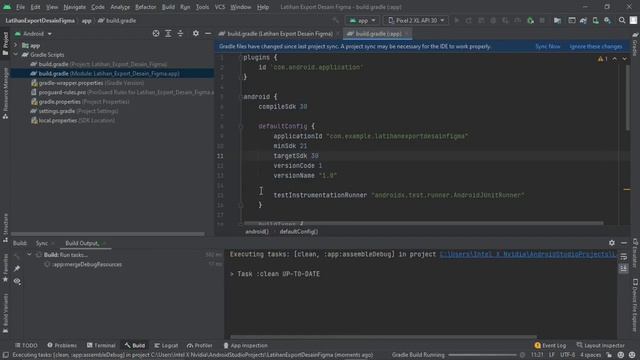Select settings.gradle in Project tree
The image size is (640, 360).
pos(75,111)
